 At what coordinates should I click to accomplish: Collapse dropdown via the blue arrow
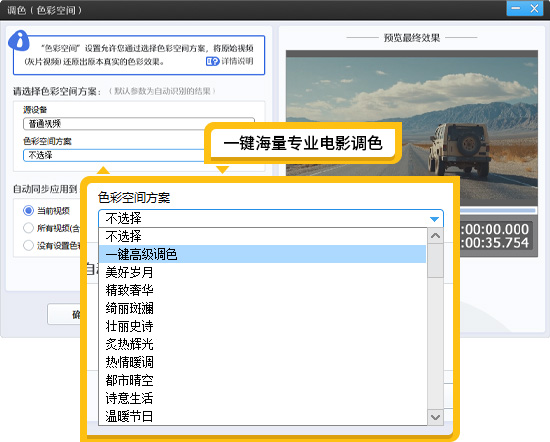[x=434, y=219]
